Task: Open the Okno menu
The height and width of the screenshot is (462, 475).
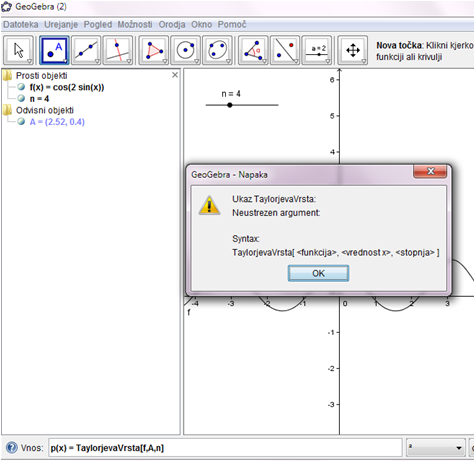Action: click(x=201, y=24)
